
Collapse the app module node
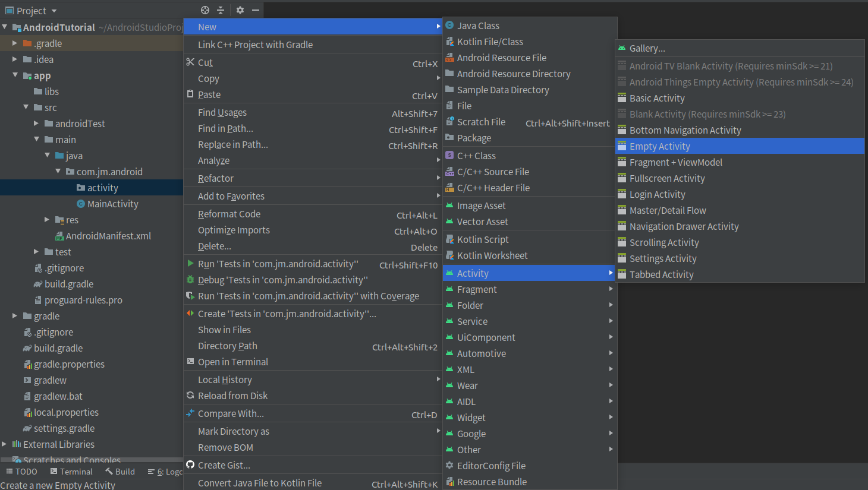click(15, 75)
